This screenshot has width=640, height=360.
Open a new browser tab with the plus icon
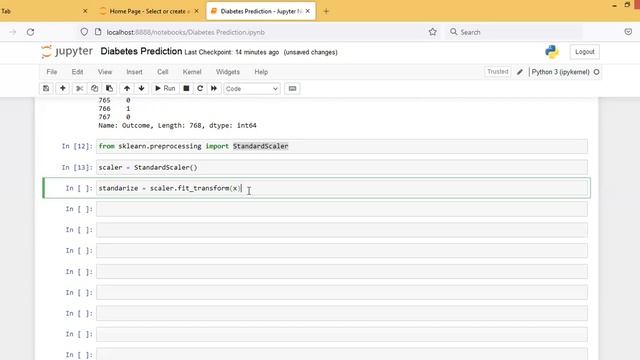click(x=326, y=11)
